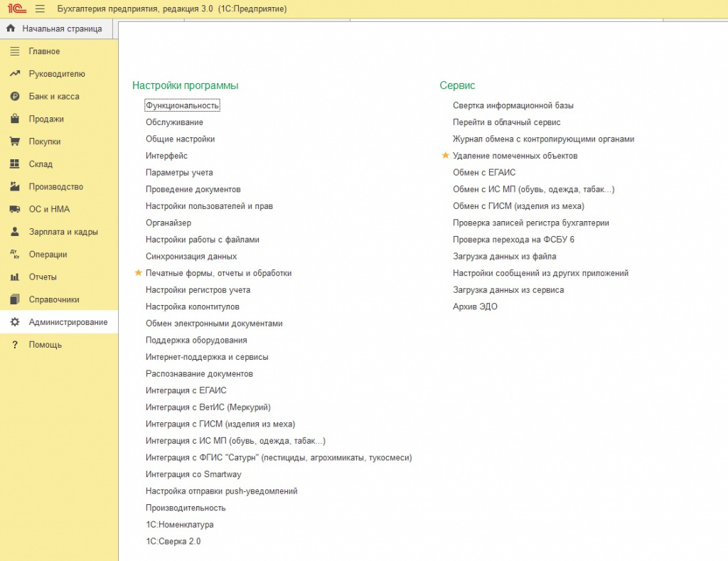Open Загрузка данных из файла
Viewport: 728px width, 561px height.
(504, 256)
